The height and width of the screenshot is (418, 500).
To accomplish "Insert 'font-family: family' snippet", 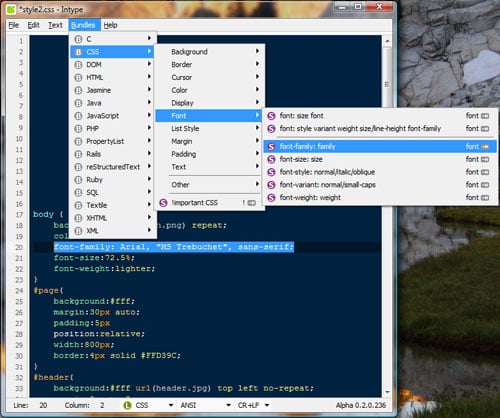I will [x=380, y=147].
